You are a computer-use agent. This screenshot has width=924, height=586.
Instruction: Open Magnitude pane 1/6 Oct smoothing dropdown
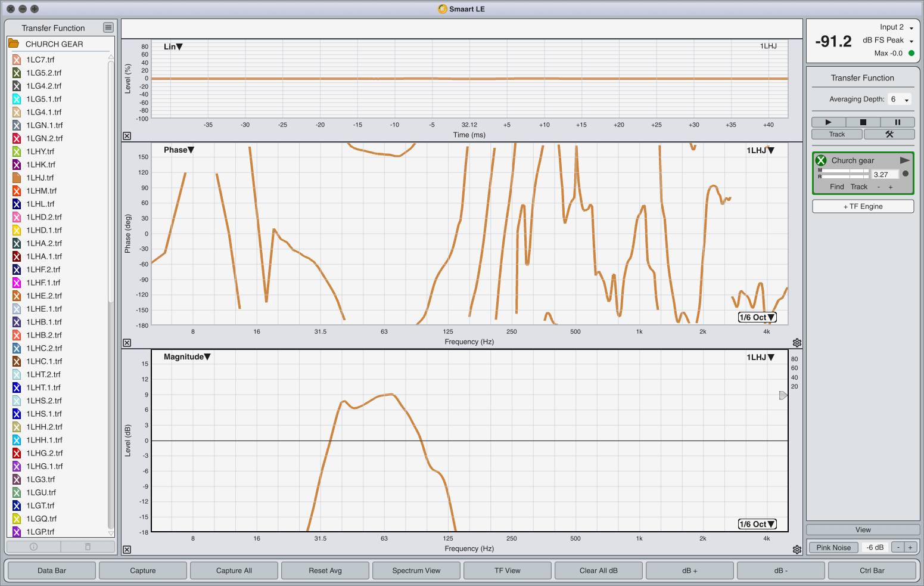tap(757, 524)
